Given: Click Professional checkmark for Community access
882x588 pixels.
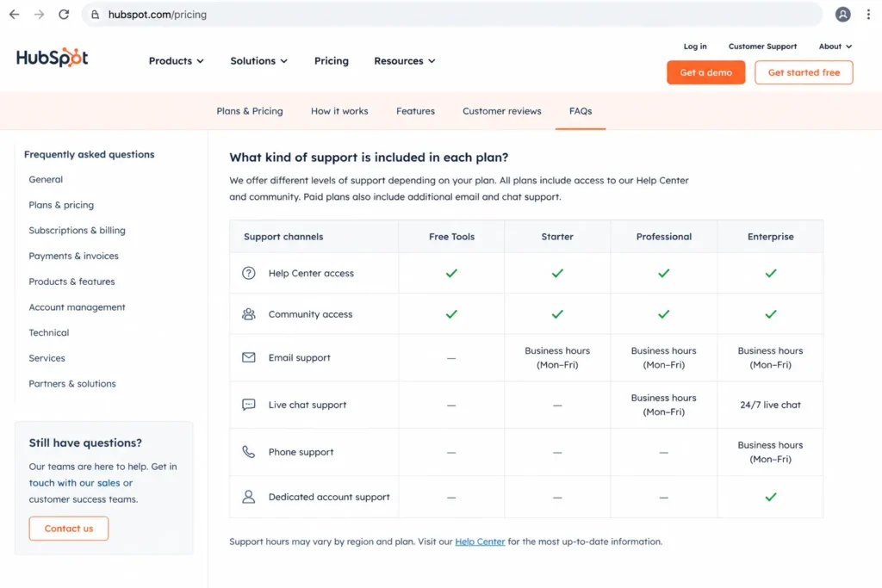Looking at the screenshot, I should [x=664, y=314].
